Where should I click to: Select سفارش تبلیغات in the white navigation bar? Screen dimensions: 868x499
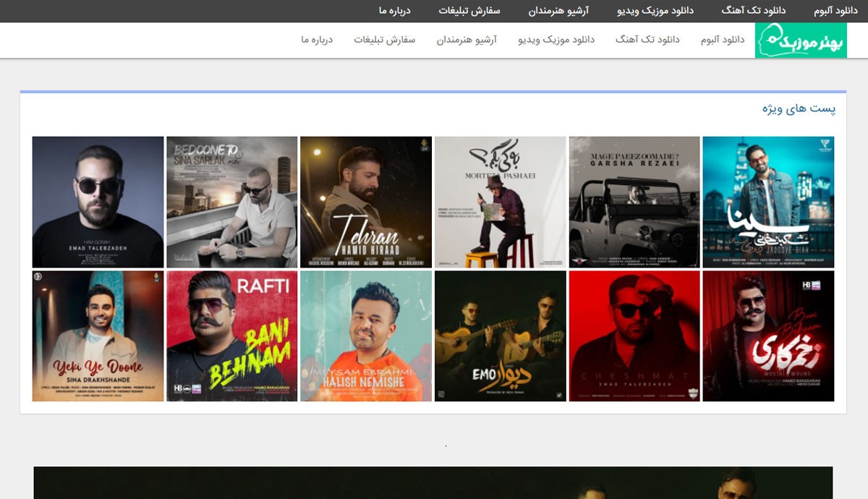(x=384, y=40)
